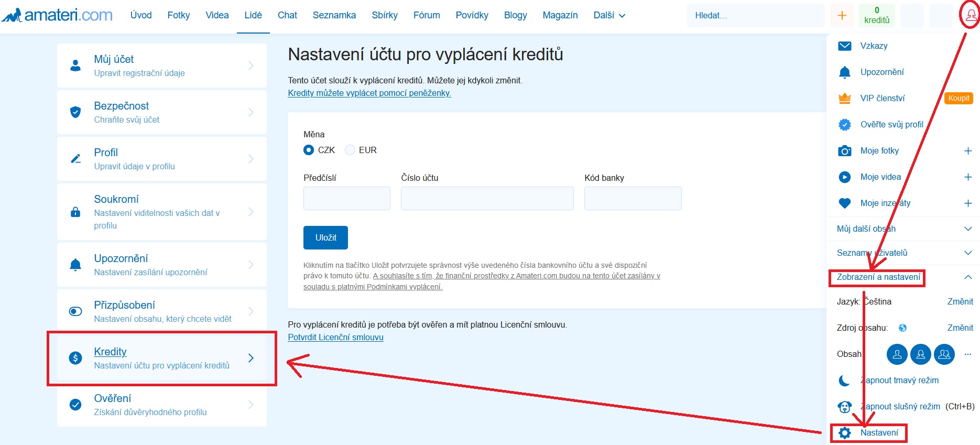Click the Kredity row chevron
The width and height of the screenshot is (980, 445).
[x=251, y=358]
